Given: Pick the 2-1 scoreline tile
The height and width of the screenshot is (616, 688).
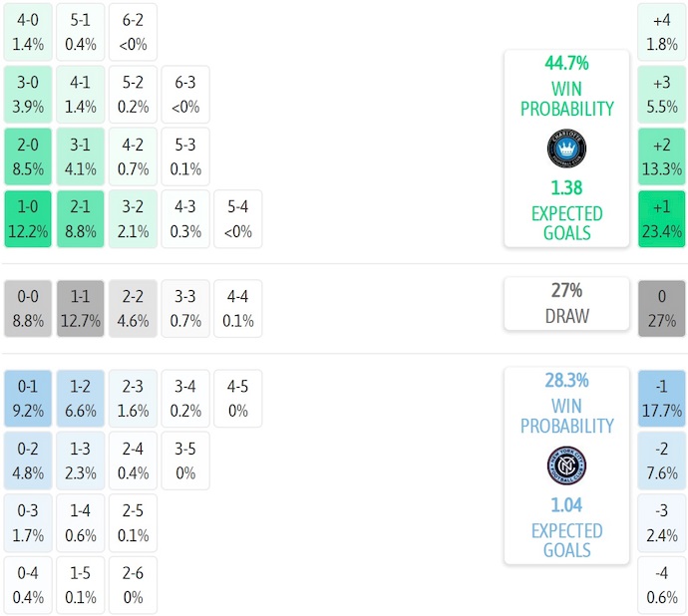Looking at the screenshot, I should pos(80,219).
